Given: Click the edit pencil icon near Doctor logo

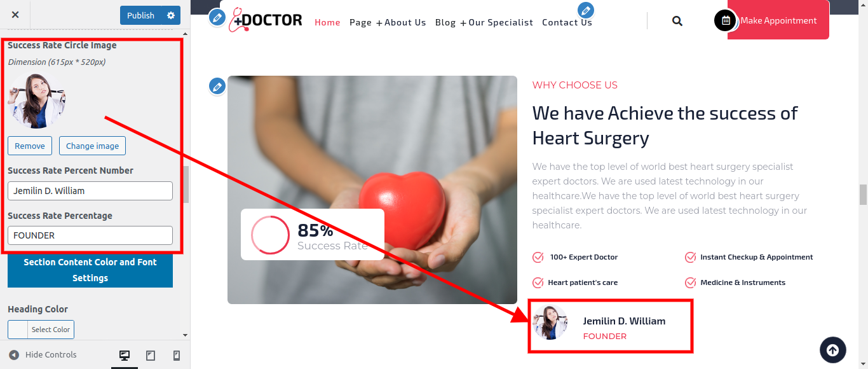Looking at the screenshot, I should pyautogui.click(x=218, y=18).
